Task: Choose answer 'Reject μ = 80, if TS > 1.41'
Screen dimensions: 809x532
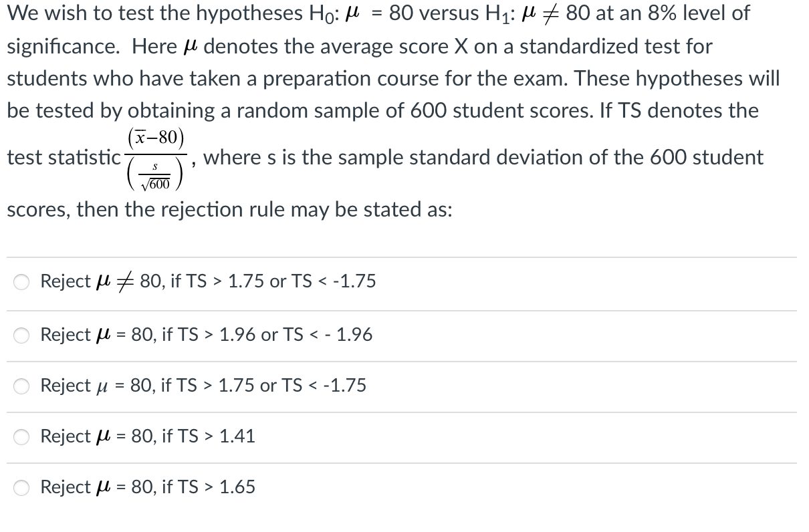Action: [148, 436]
